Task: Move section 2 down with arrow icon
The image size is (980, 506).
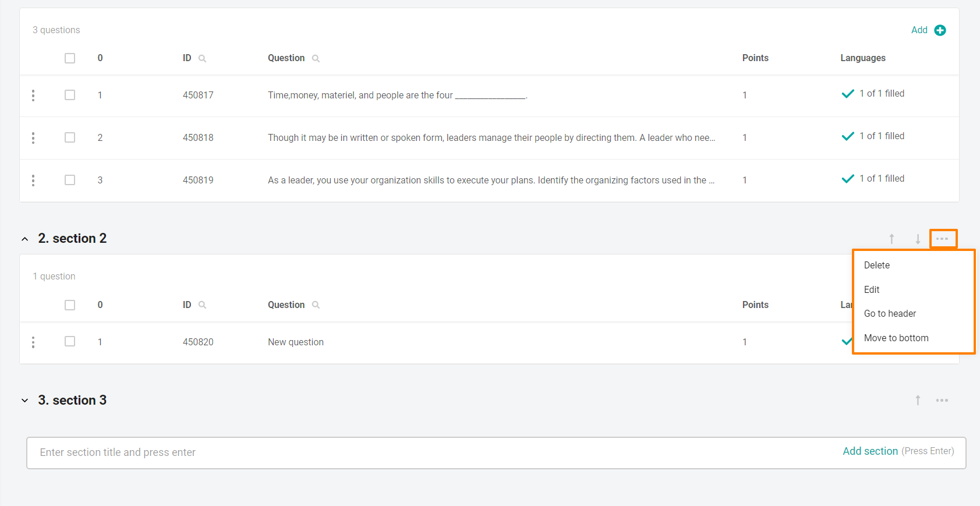Action: point(918,239)
